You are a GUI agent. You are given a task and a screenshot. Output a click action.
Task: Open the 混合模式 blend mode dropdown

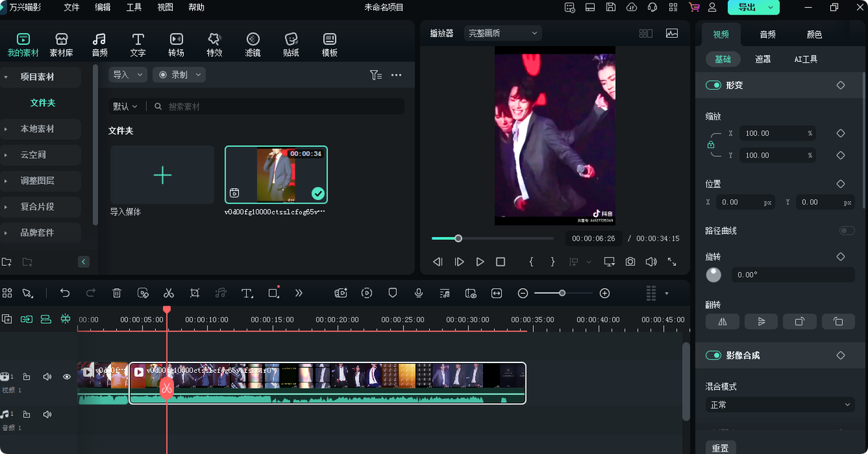click(x=779, y=405)
